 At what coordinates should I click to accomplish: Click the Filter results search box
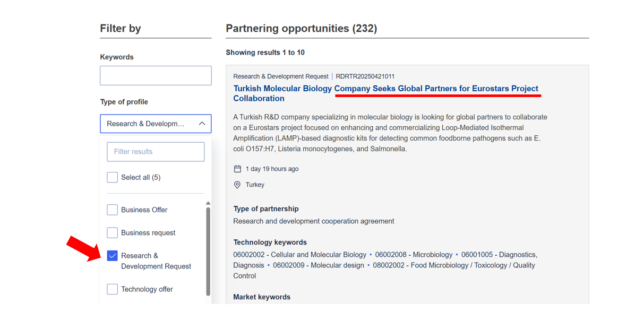coord(156,152)
